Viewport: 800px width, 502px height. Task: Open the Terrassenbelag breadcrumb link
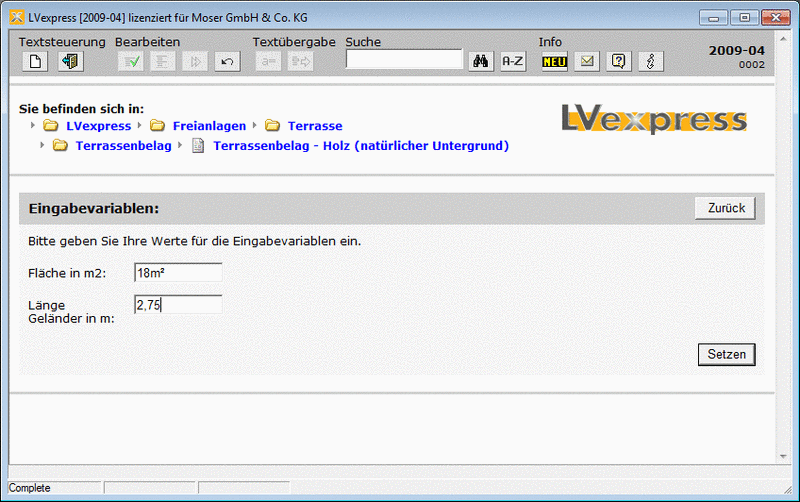pyautogui.click(x=123, y=146)
